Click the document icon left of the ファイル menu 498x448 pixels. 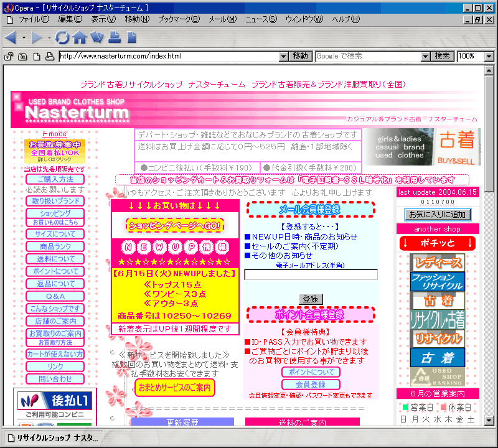click(x=10, y=20)
